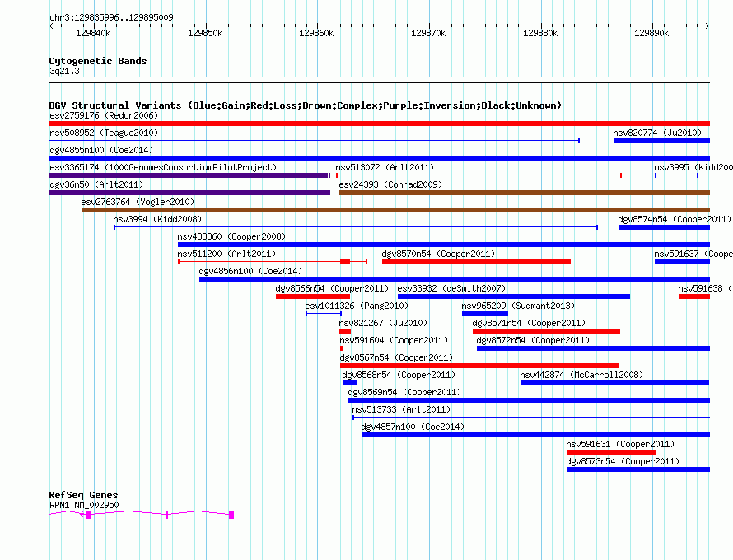Click the chr3:129835996..129895009 coordinates text

(111, 17)
